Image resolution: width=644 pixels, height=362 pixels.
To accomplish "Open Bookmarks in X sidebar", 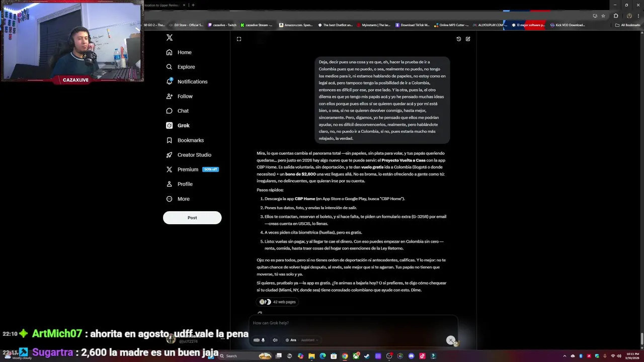I will (185, 140).
